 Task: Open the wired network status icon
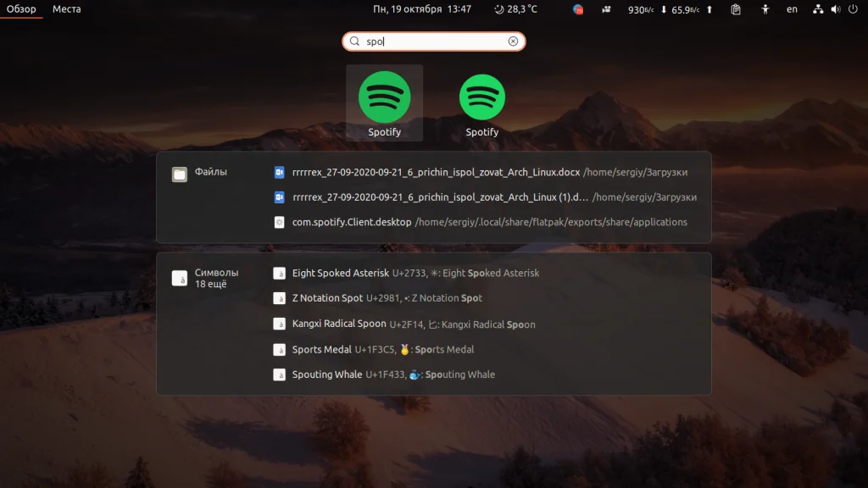(x=818, y=9)
